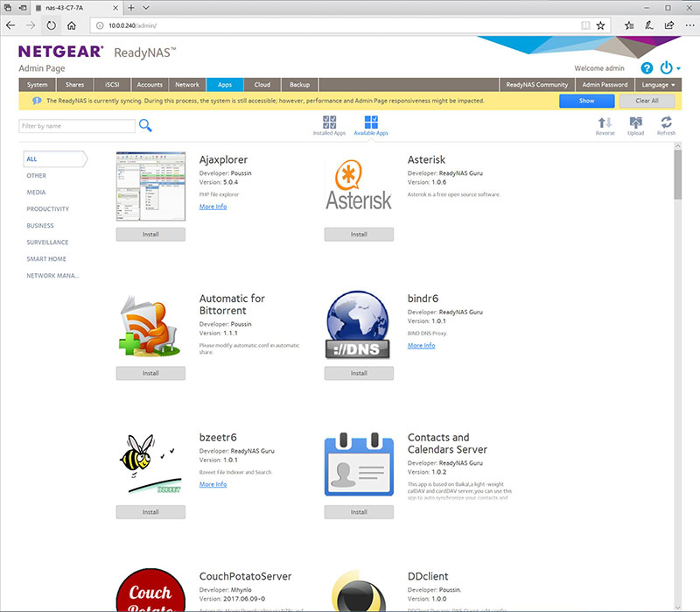Select the NETWORK MANA... category
This screenshot has width=700, height=612.
[52, 276]
